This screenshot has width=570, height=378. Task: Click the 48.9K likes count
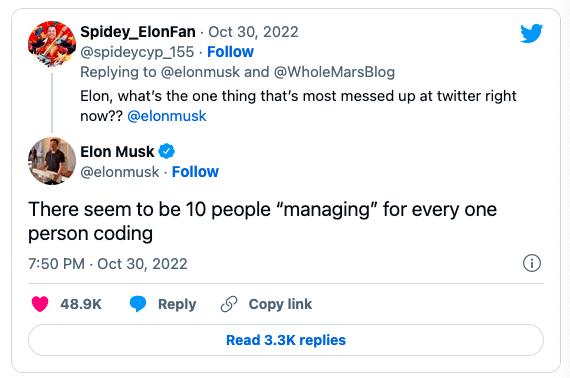tap(81, 304)
